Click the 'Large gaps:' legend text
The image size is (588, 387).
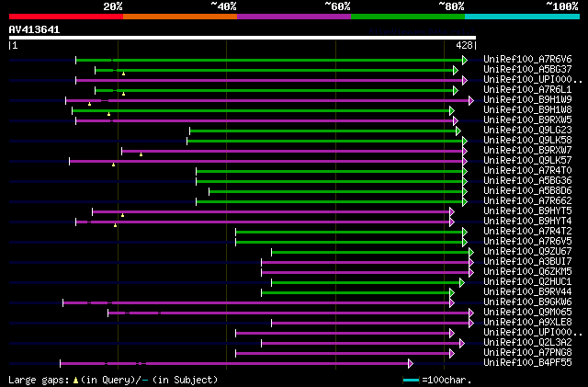point(39,380)
